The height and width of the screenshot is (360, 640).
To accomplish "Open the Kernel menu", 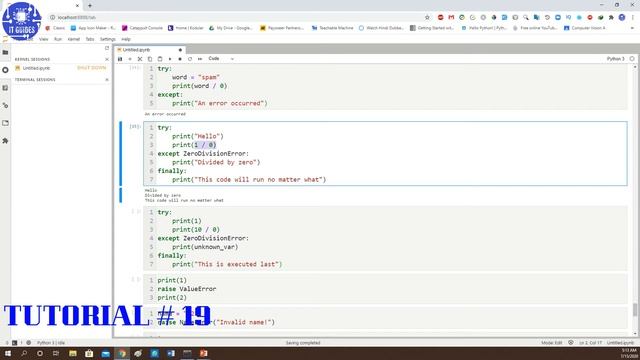I will (73, 39).
